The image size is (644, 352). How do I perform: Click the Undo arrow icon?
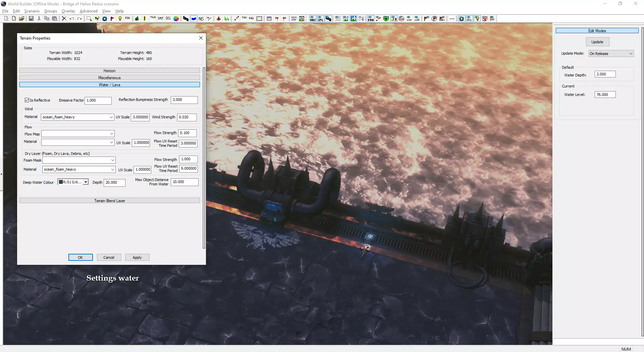72,19
